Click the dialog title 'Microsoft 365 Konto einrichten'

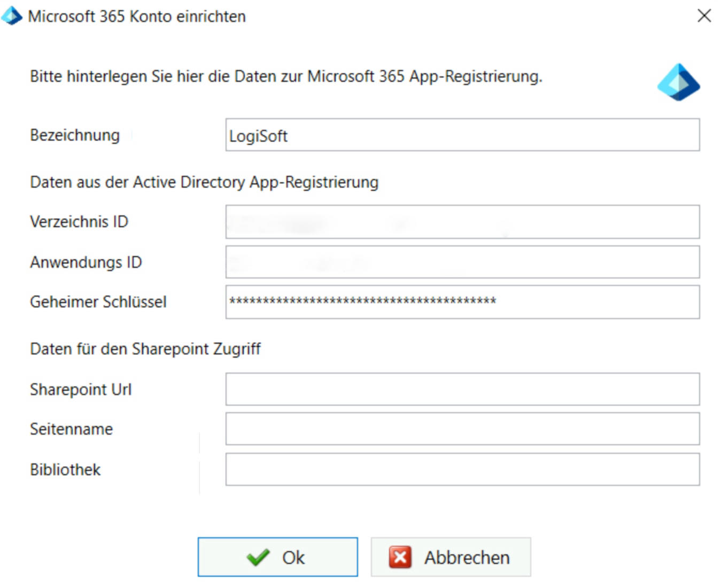point(137,17)
